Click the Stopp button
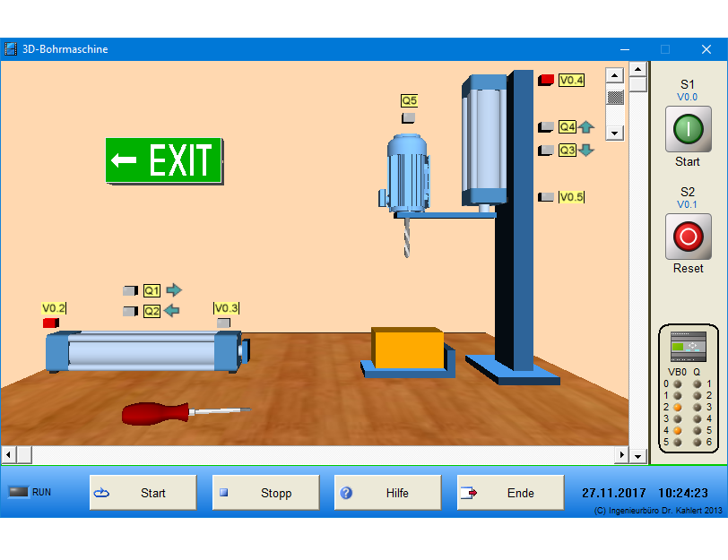 tap(265, 492)
